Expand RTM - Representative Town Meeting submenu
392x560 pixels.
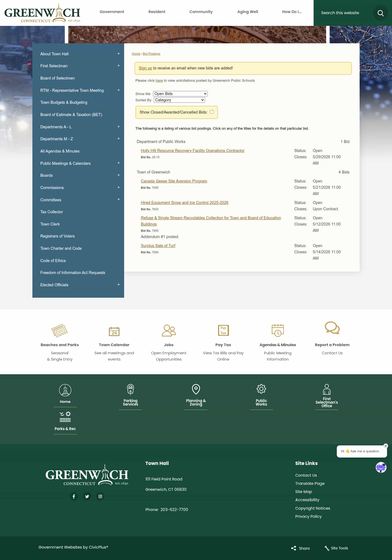pyautogui.click(x=118, y=90)
